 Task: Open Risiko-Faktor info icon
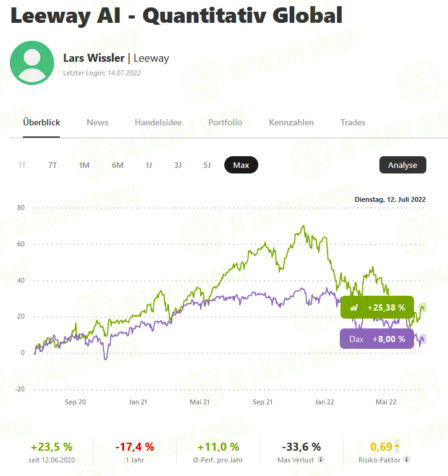click(407, 459)
